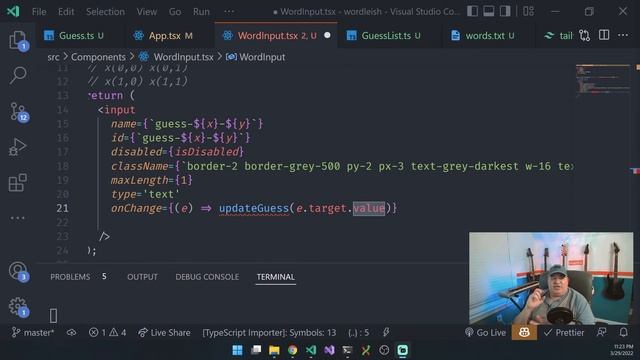Click the editor minimap
Screen dimensions: 640x360
point(603,81)
